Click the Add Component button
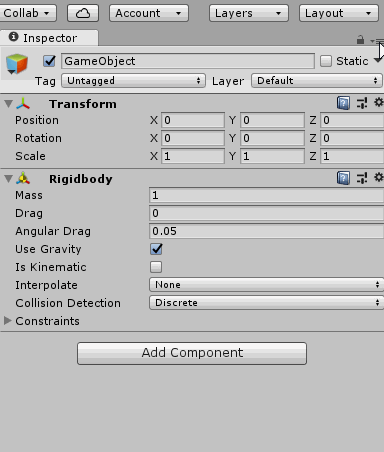This screenshot has height=452, width=384. (192, 353)
